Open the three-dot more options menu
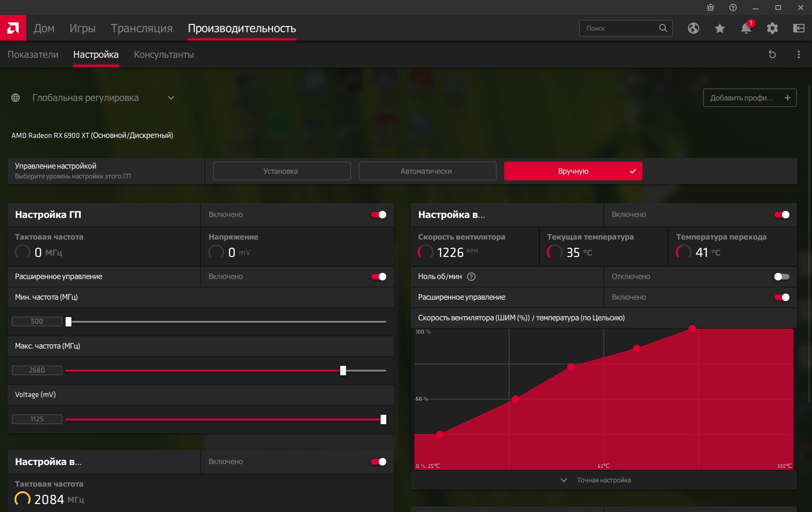 tap(799, 54)
